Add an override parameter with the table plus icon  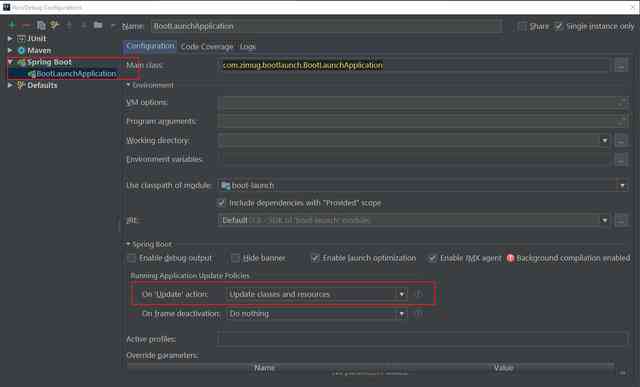[622, 372]
